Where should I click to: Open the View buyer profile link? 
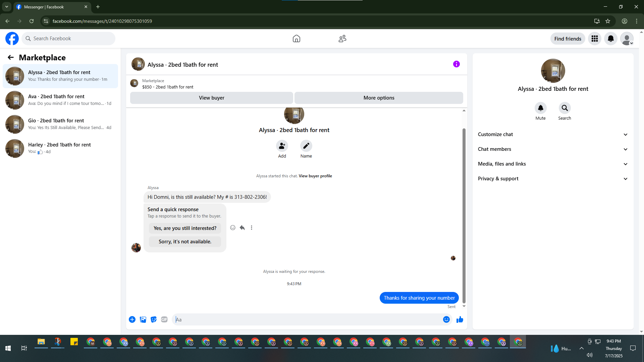pyautogui.click(x=315, y=176)
